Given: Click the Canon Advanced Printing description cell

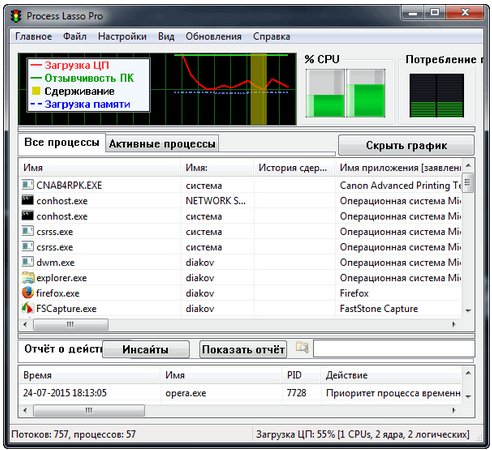Looking at the screenshot, I should [400, 185].
